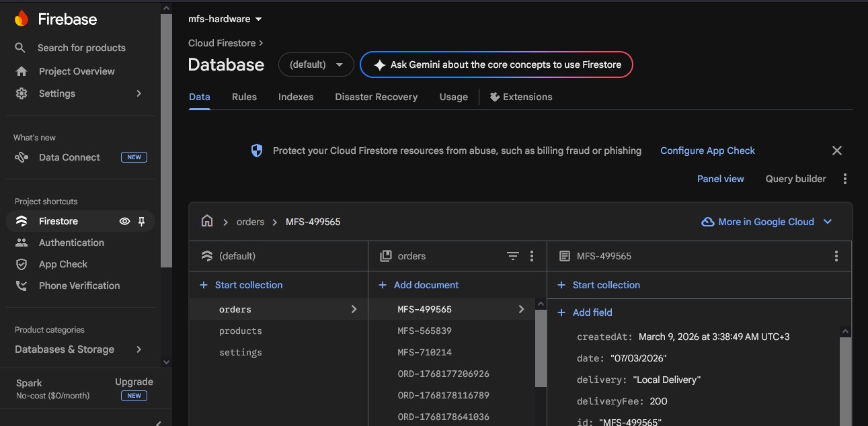Click the pin icon next to Firestore
The height and width of the screenshot is (426, 868).
(141, 221)
